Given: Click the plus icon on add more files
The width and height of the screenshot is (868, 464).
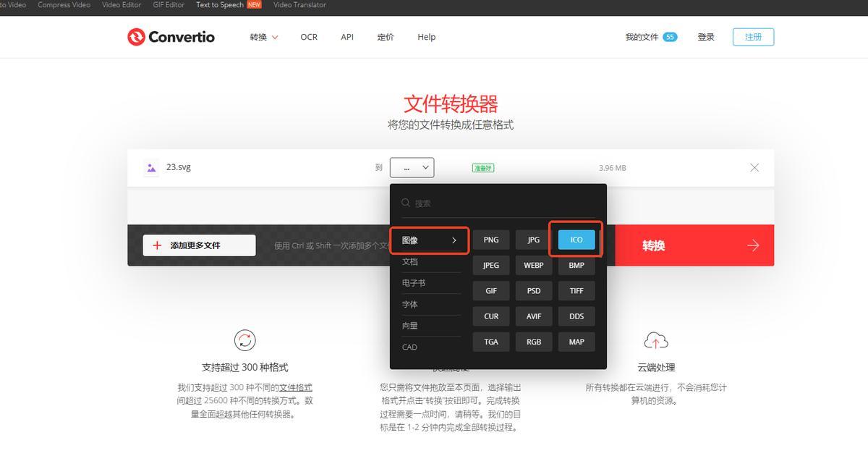Looking at the screenshot, I should [x=157, y=245].
